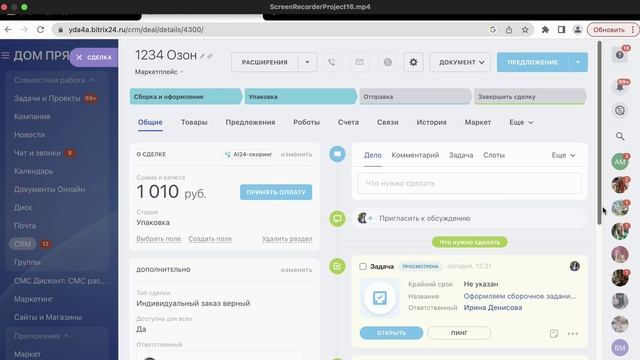640x360 pixels.
Task: Open the Маркетплейс pipeline dropdown
Action: 159,72
